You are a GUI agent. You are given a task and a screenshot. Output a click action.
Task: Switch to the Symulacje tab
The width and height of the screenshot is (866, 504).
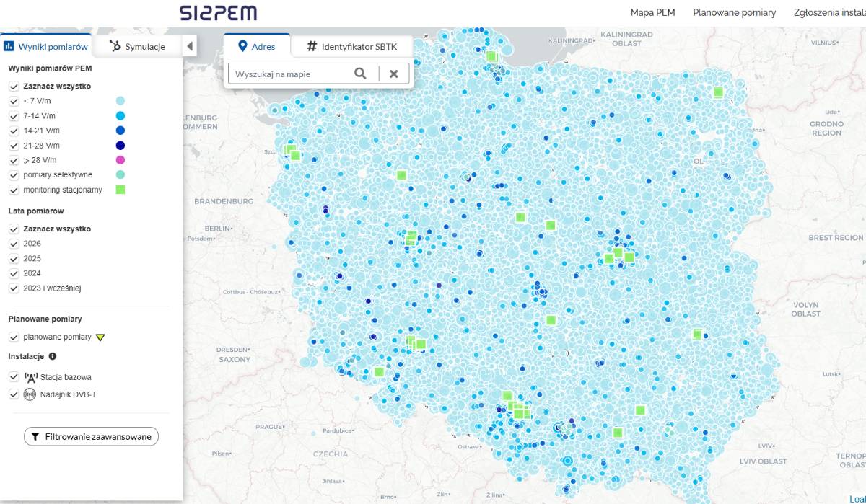pyautogui.click(x=137, y=47)
